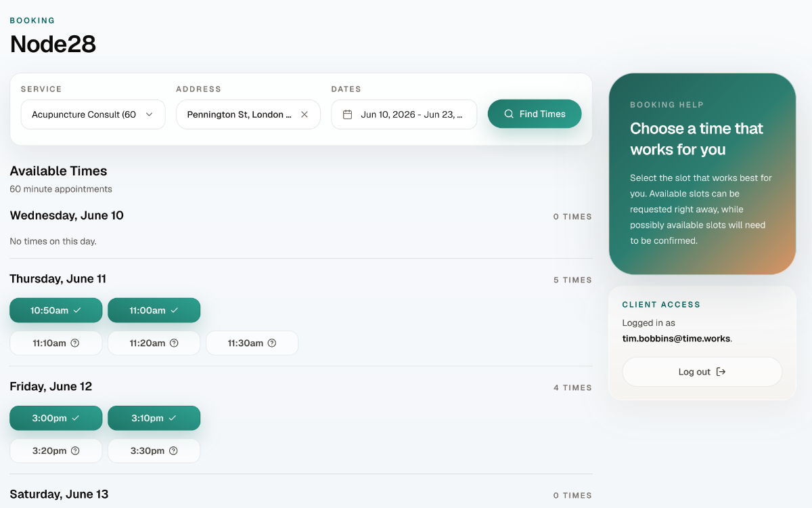This screenshot has width=812, height=508.
Task: Click the Pennington St, London address field
Action: (x=248, y=114)
